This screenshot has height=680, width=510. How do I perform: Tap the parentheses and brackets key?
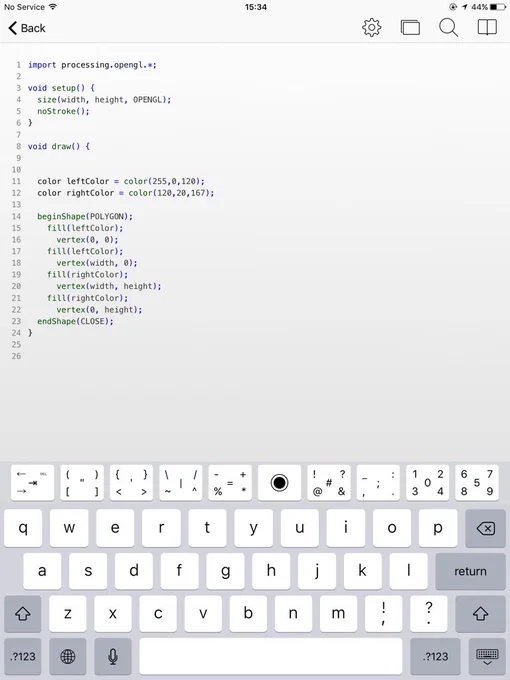pyautogui.click(x=82, y=483)
